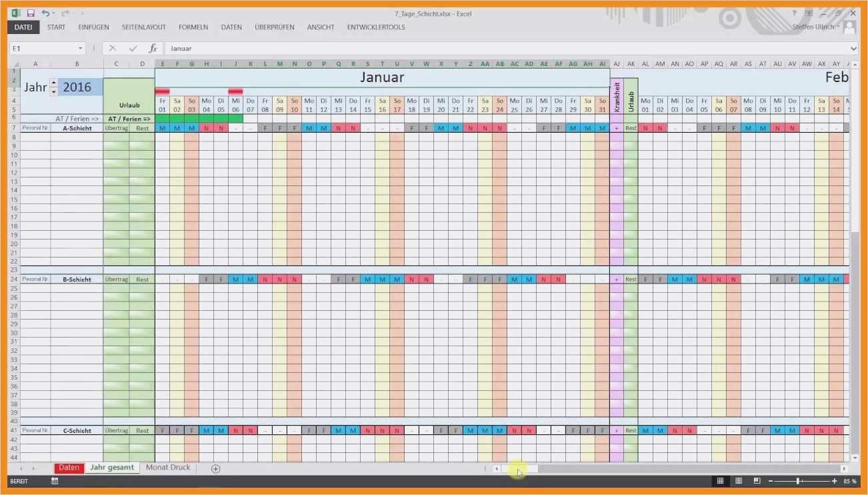Switch to the FORMELN ribbon tab
The width and height of the screenshot is (868, 495).
pyautogui.click(x=193, y=27)
